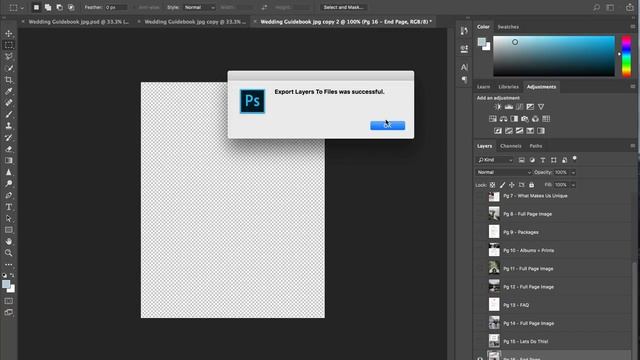Open the Normal blend mode dropdown
The height and width of the screenshot is (360, 640).
504,172
